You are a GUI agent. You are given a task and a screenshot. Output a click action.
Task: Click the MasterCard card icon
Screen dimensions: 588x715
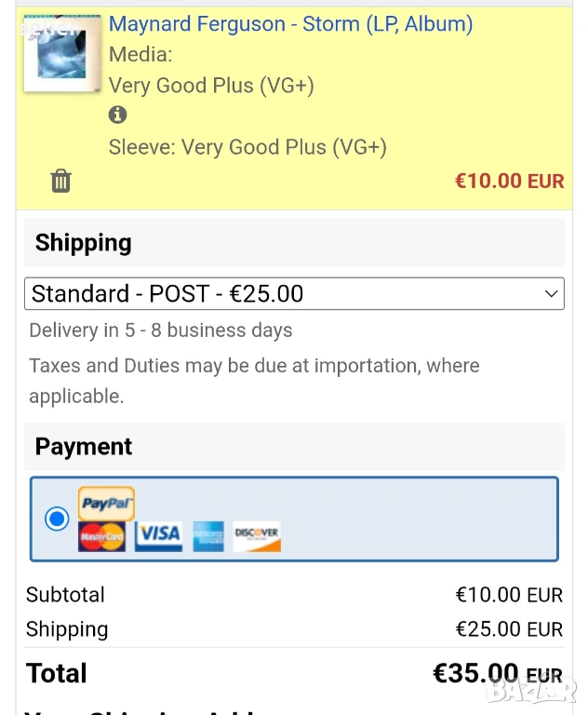(101, 536)
